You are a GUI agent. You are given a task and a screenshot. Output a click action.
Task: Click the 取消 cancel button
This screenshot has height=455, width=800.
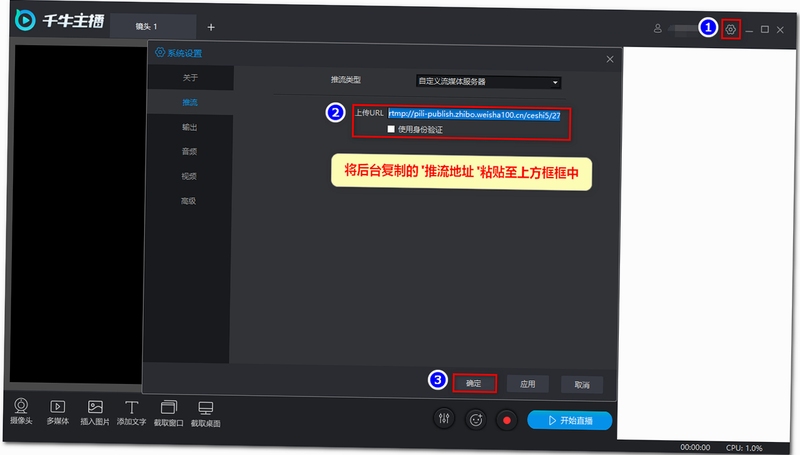(582, 385)
